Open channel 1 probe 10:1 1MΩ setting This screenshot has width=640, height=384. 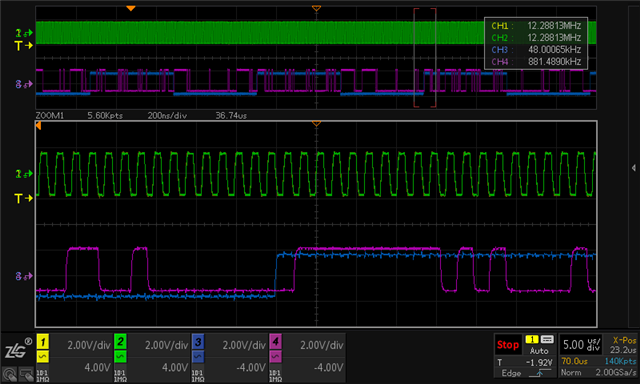[x=42, y=376]
